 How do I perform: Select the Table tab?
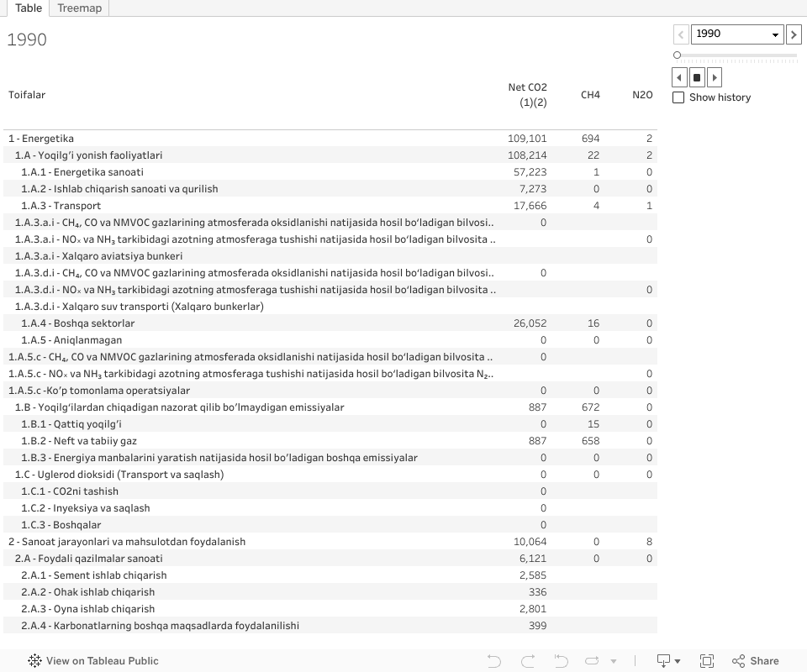pyautogui.click(x=29, y=8)
